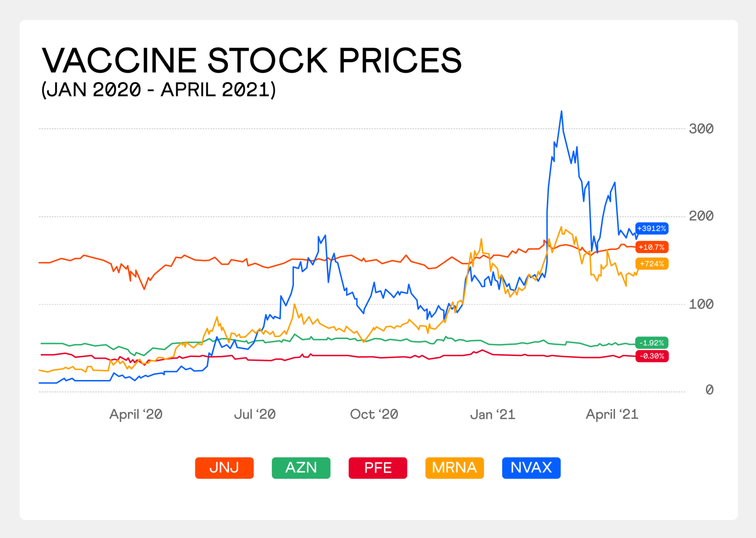The image size is (756, 538).
Task: Click the Jan 2020 - April 2021 subtitle
Action: click(158, 90)
